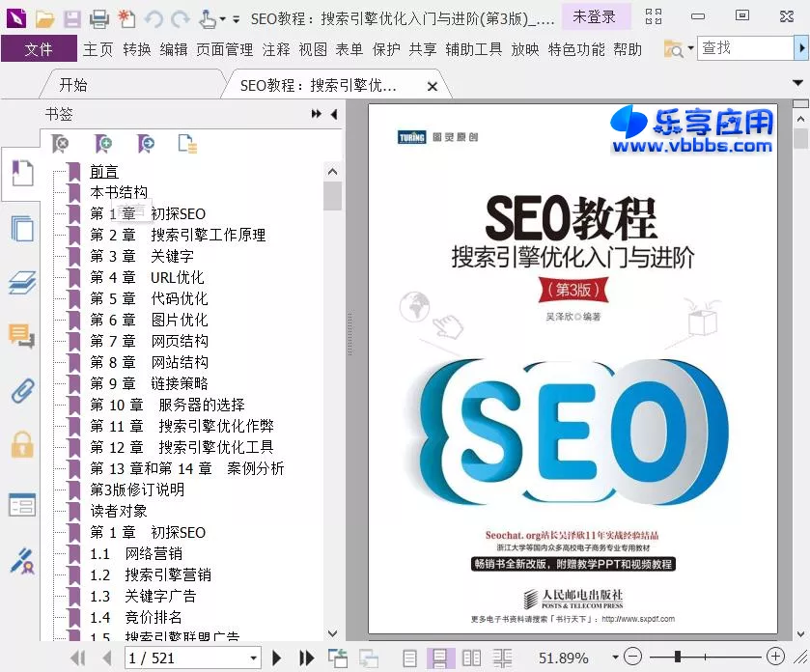Open the 文件 menu
The height and width of the screenshot is (672, 810).
click(x=39, y=49)
